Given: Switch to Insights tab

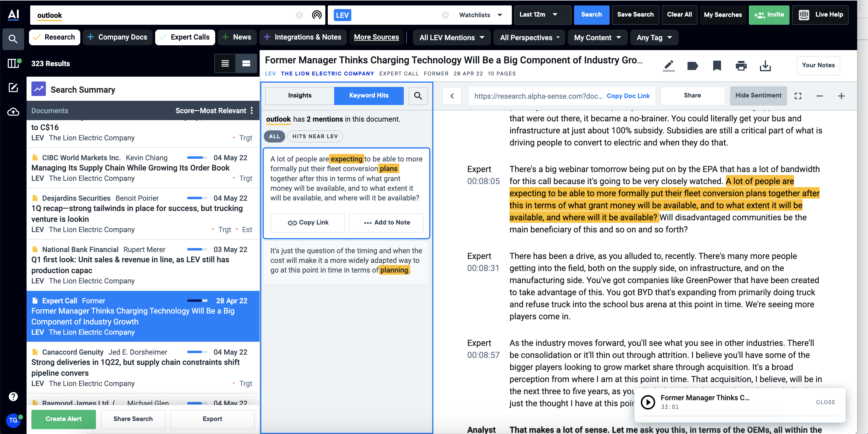Looking at the screenshot, I should point(300,96).
